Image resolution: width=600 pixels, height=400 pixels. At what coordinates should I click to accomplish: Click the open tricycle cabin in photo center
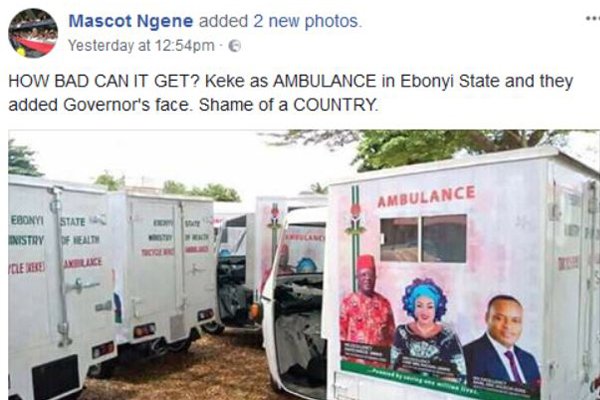point(296,306)
